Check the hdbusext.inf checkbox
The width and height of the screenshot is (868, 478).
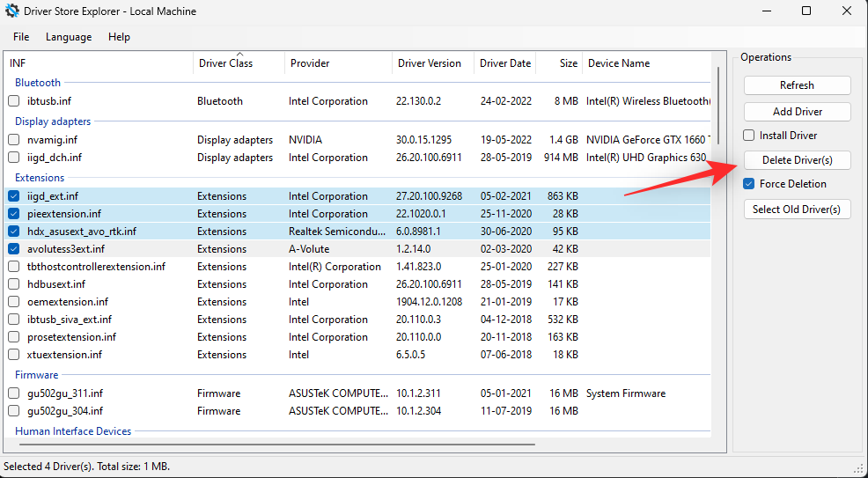(14, 284)
